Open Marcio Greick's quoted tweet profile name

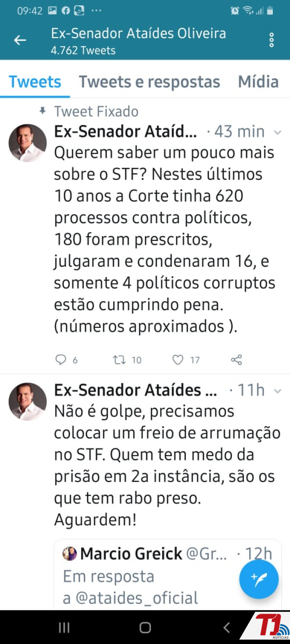[x=131, y=553]
